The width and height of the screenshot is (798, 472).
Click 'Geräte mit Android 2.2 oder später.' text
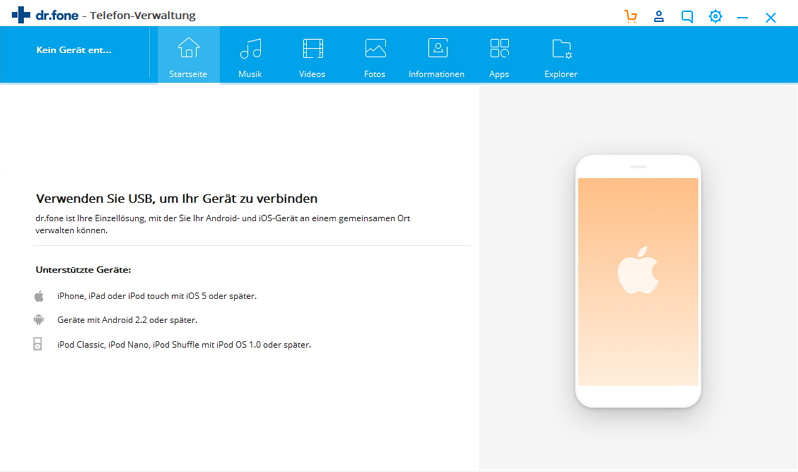point(127,320)
